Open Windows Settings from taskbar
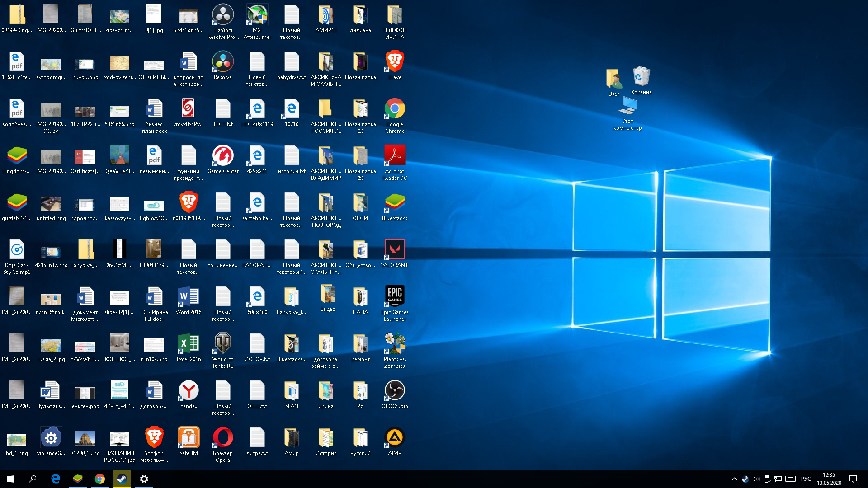This screenshot has width=868, height=488. click(x=144, y=479)
